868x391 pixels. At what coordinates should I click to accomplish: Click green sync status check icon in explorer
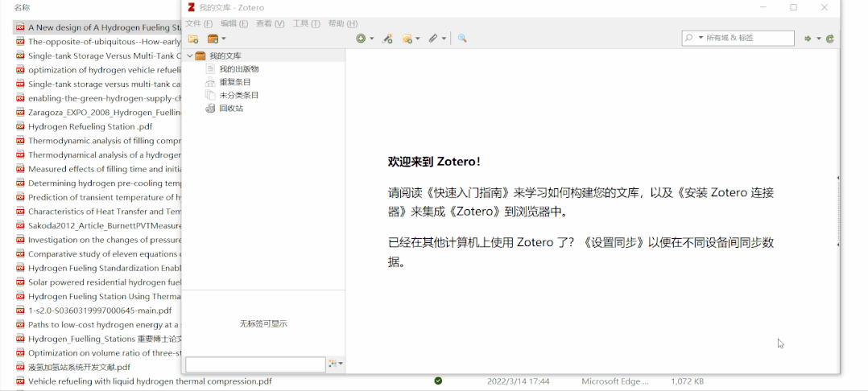pos(438,381)
